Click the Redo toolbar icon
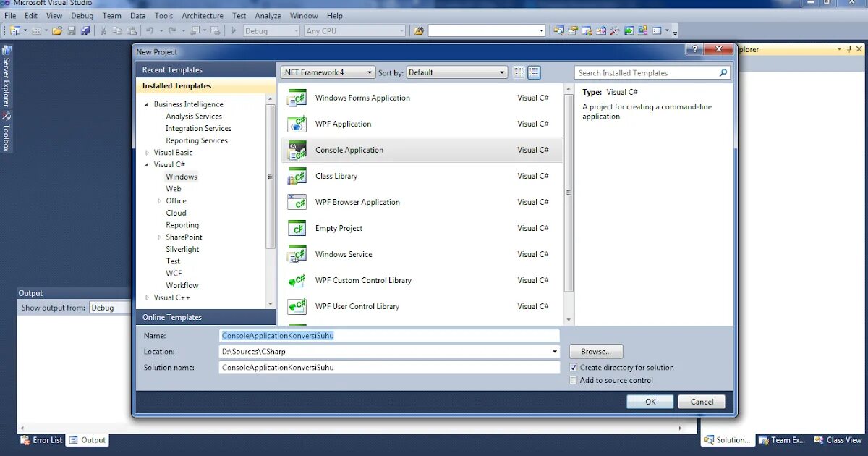868x456 pixels. 172,30
